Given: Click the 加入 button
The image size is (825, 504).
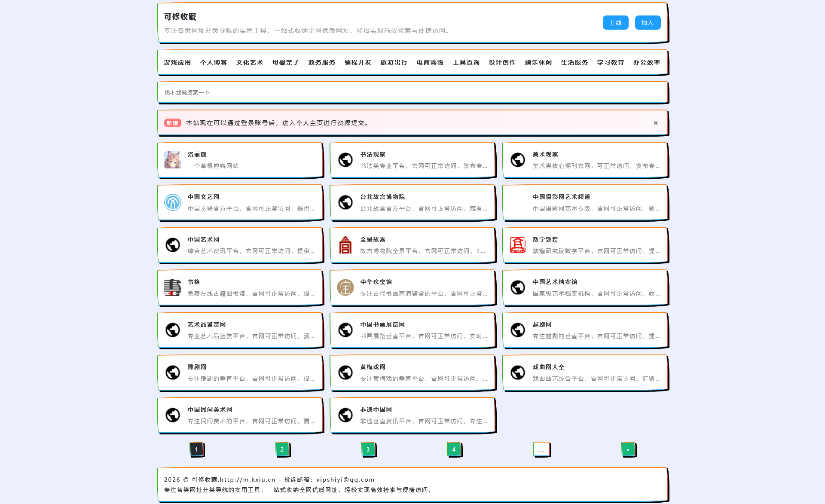Looking at the screenshot, I should pos(648,22).
